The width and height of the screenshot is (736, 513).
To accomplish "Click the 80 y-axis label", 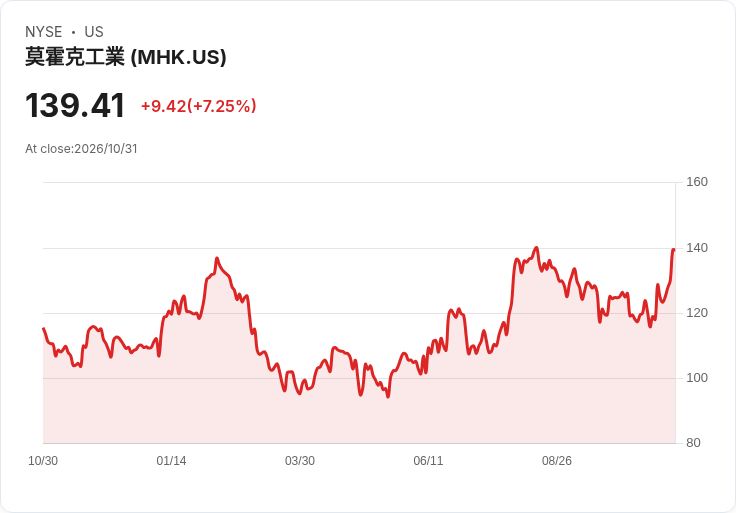I will click(x=693, y=443).
